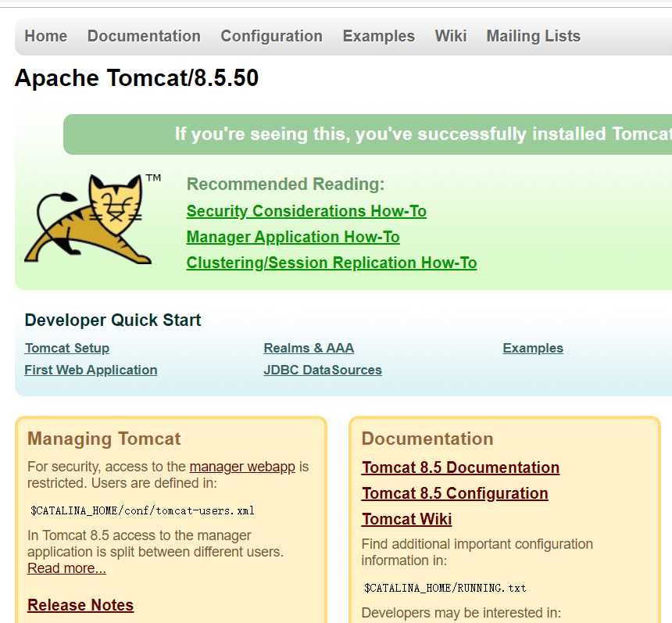Open Tomcat 8.5 Documentation link
The width and height of the screenshot is (672, 623).
(x=461, y=467)
